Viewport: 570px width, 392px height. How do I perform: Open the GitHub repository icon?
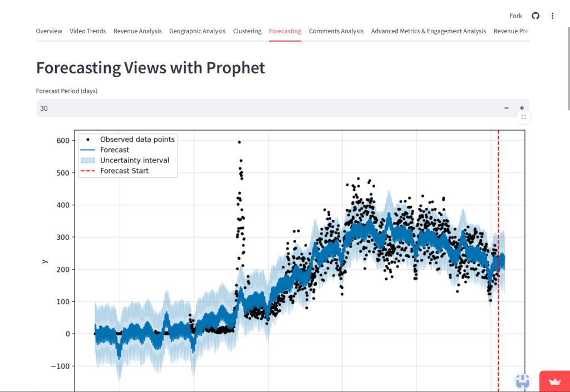[x=535, y=16]
